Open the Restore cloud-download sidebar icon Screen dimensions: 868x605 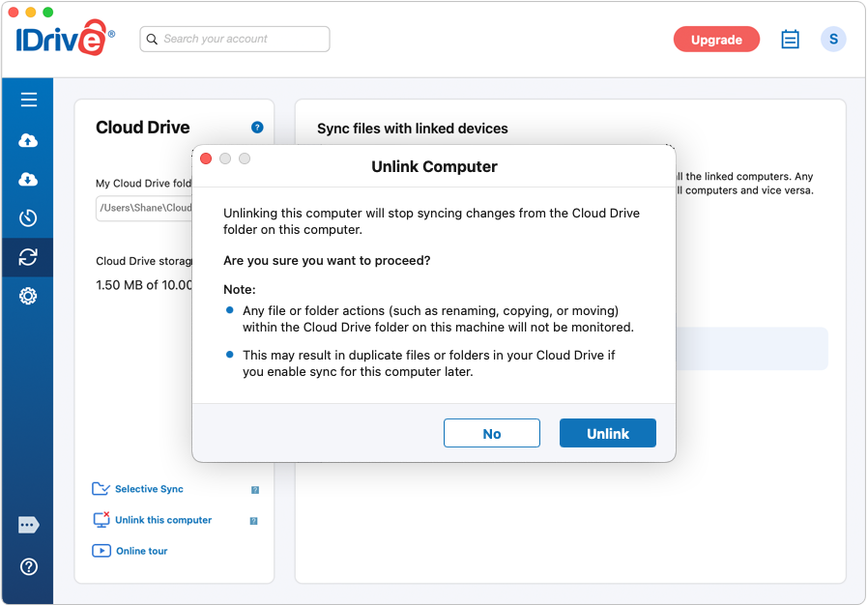point(28,180)
